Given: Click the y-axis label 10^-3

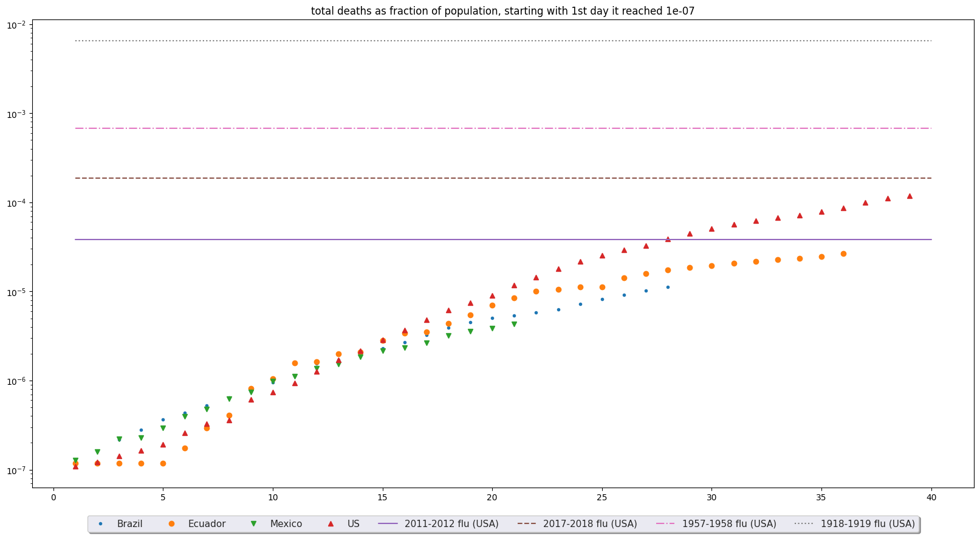Looking at the screenshot, I should [16, 114].
